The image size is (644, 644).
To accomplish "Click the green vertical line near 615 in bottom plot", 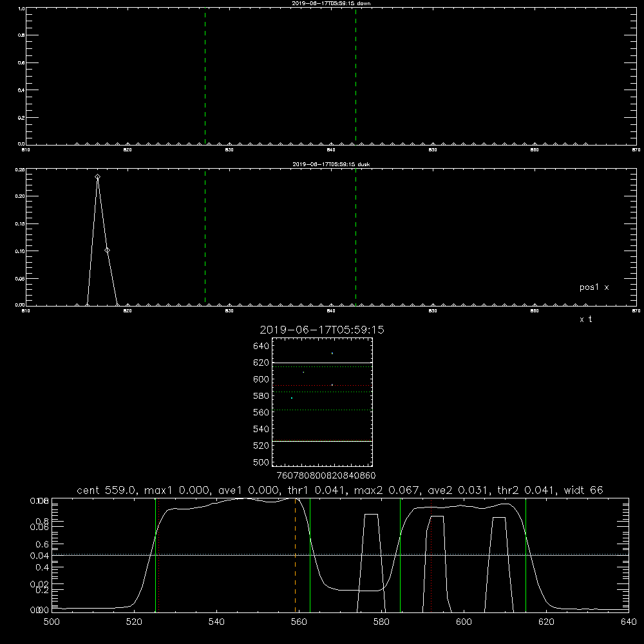I will [x=526, y=555].
